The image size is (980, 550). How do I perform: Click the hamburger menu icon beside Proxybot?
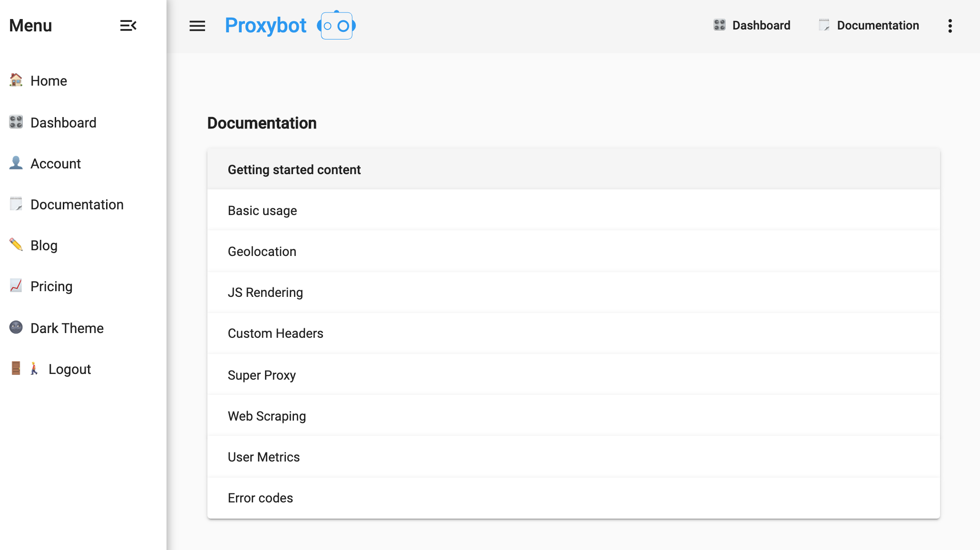click(197, 26)
